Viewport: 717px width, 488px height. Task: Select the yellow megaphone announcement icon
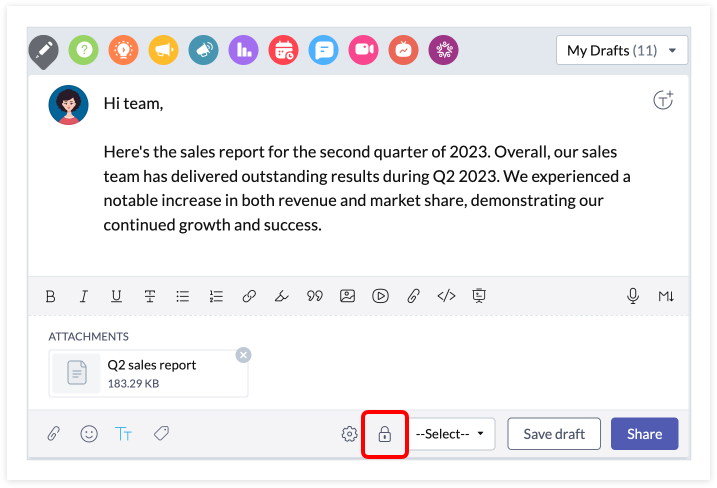(x=163, y=50)
